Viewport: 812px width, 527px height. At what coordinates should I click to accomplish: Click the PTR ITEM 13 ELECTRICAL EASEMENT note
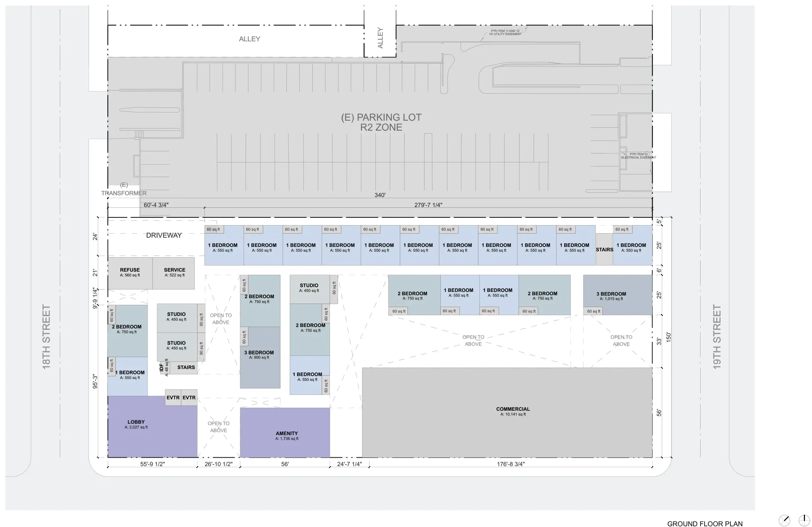[x=639, y=156]
